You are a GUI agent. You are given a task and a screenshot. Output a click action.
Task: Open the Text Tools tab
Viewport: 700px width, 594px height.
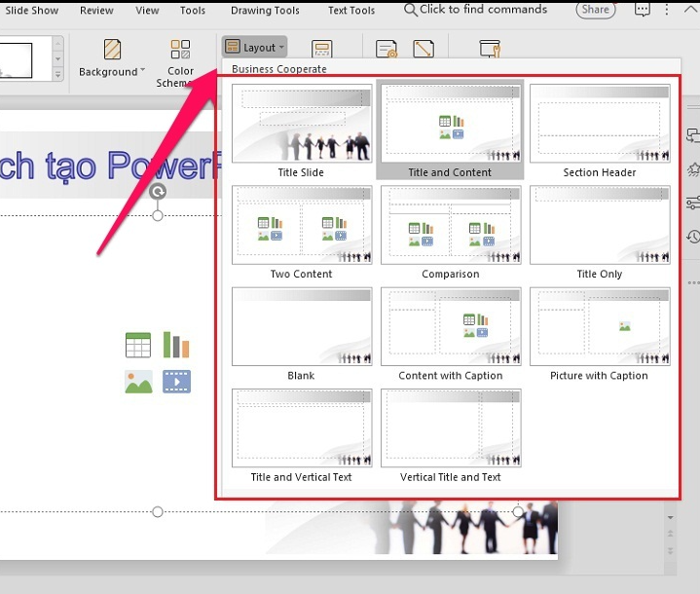tap(351, 11)
